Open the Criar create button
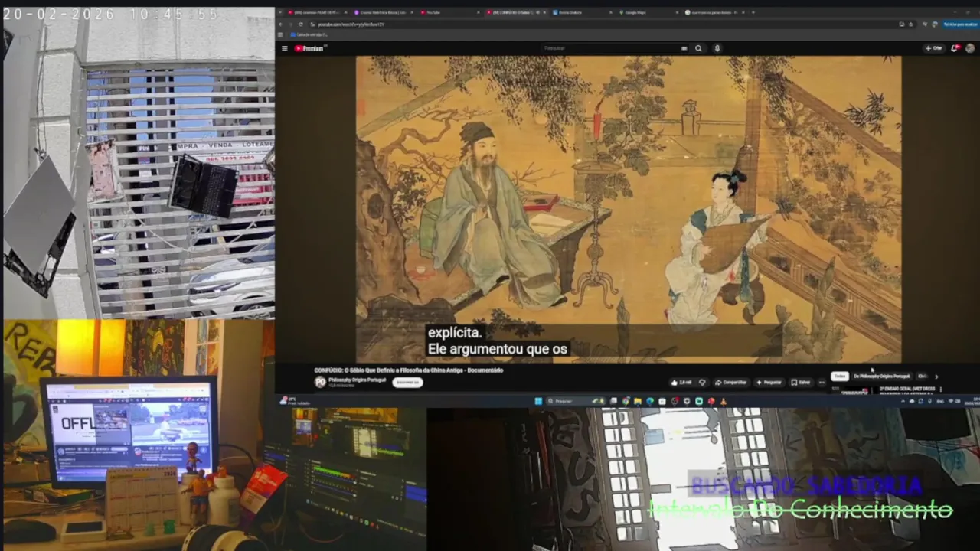Image resolution: width=980 pixels, height=551 pixels. pyautogui.click(x=934, y=48)
